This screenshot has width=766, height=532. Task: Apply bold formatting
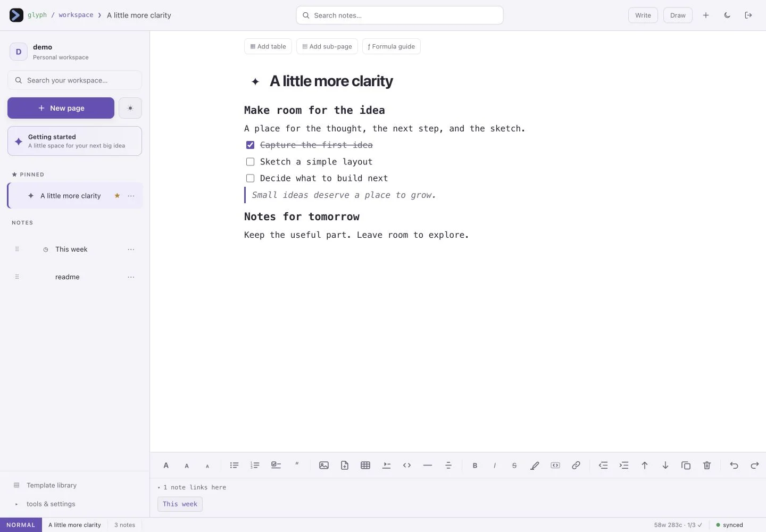(475, 465)
